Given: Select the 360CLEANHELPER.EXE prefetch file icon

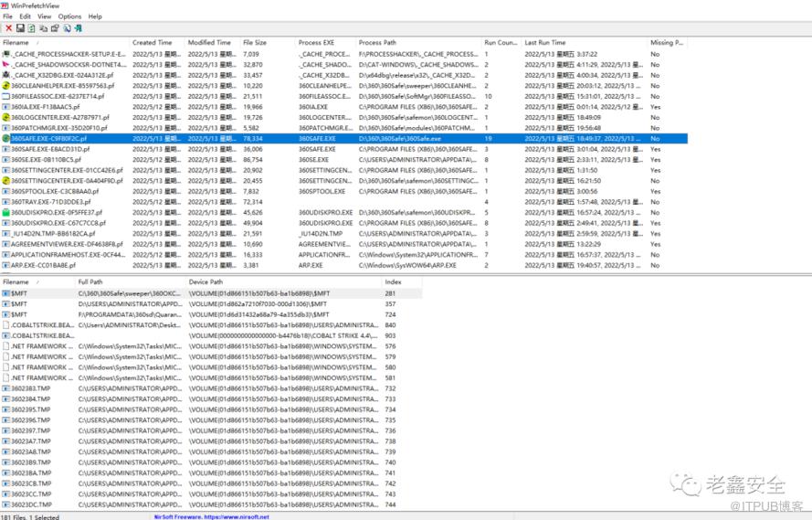Looking at the screenshot, I should click(x=5, y=86).
